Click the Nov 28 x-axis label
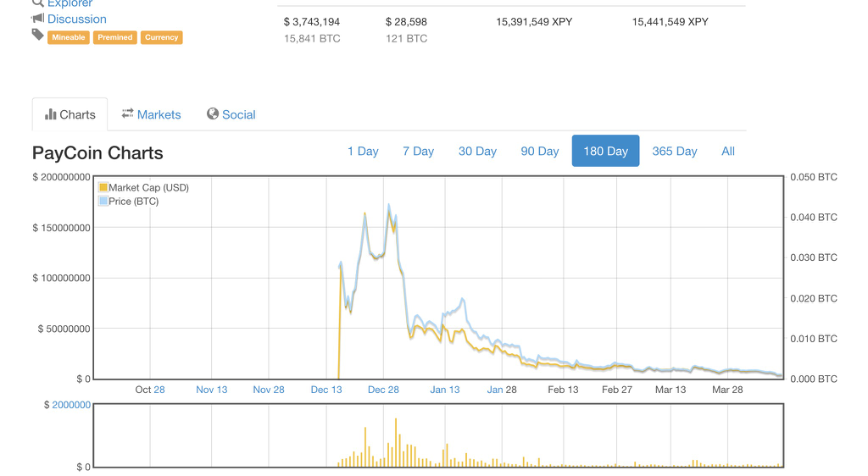 click(x=269, y=390)
